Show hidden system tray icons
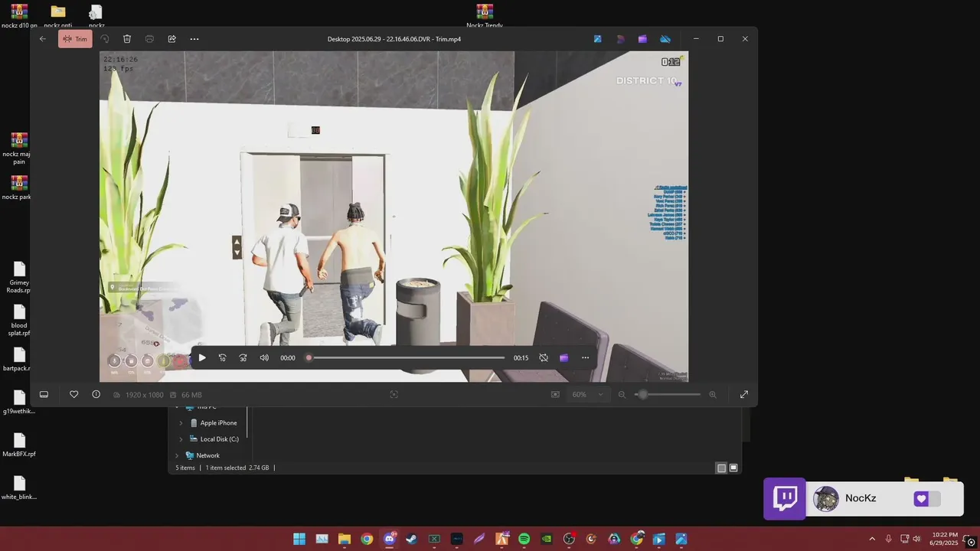980x551 pixels. (872, 539)
